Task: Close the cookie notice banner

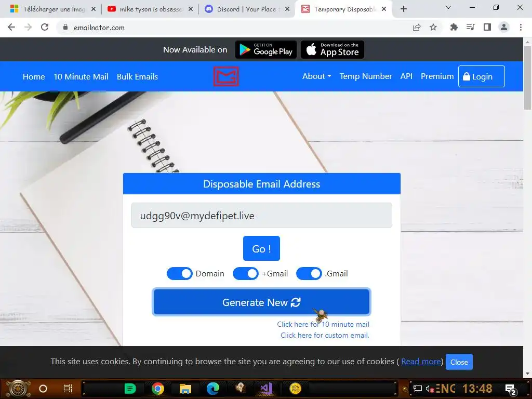Action: click(459, 362)
